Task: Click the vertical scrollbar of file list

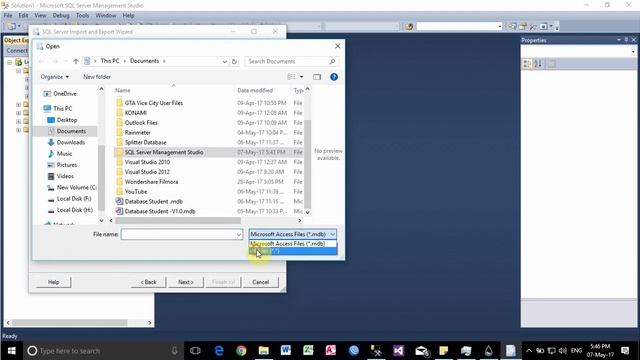Action: (308, 164)
